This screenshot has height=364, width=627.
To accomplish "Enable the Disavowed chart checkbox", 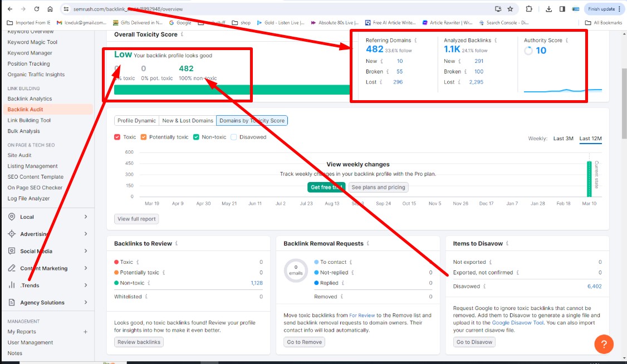I will coord(234,137).
